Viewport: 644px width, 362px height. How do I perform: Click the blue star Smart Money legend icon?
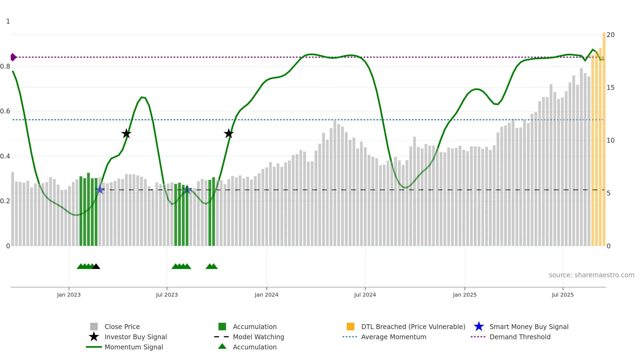[479, 327]
